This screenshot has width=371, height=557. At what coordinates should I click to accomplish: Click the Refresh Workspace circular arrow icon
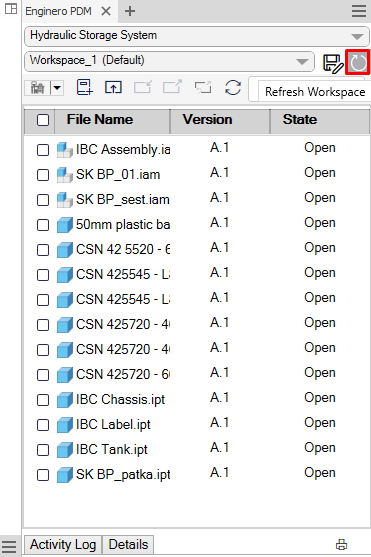pyautogui.click(x=358, y=63)
